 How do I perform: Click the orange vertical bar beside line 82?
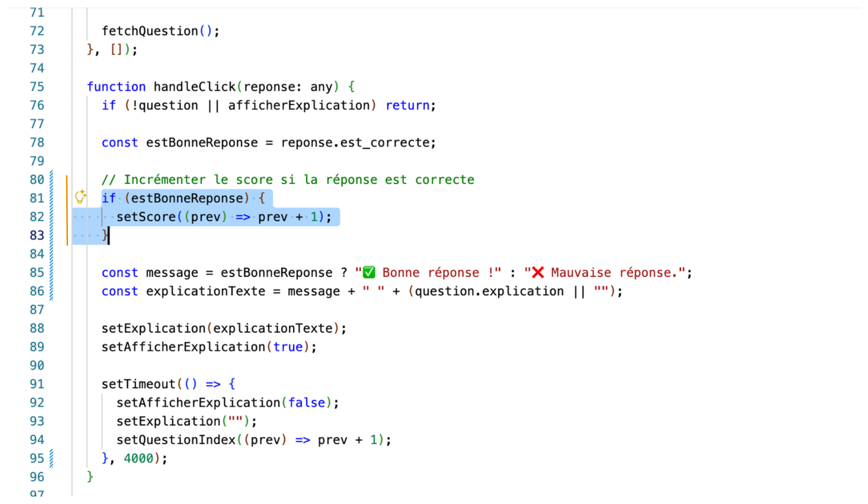coord(67,217)
